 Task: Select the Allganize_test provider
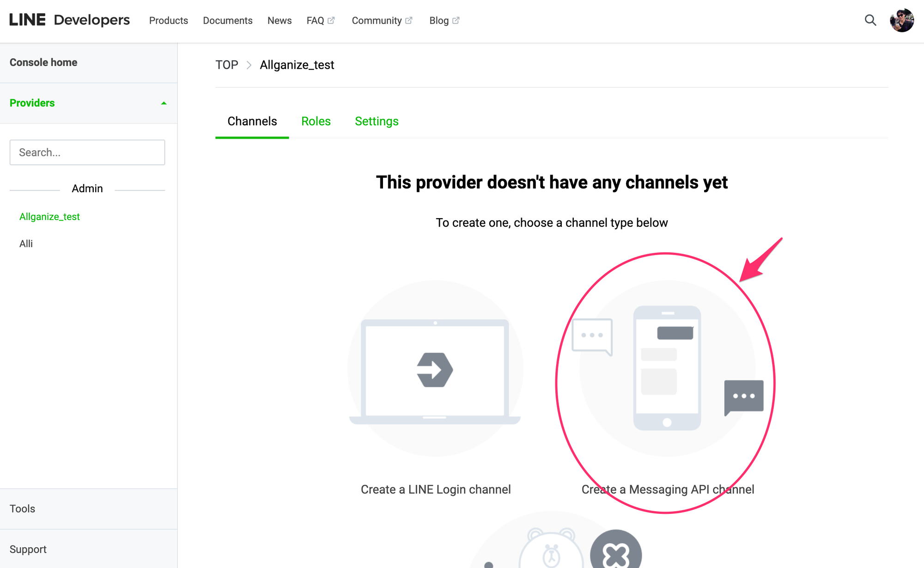coord(49,216)
